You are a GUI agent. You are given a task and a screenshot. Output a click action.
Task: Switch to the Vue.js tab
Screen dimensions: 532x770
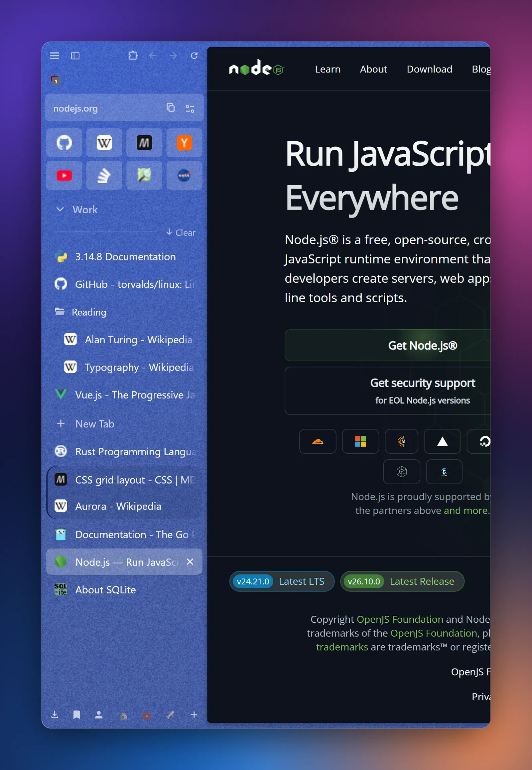124,395
